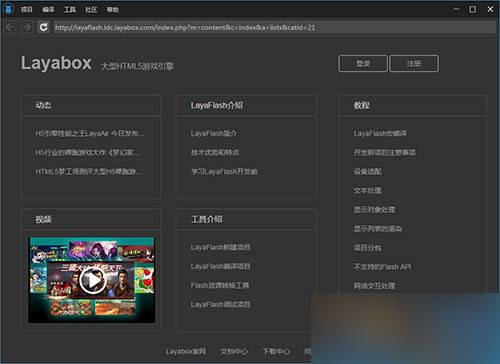Open the 学习LayaFlash开发前 link
Viewport: 500px width, 364px height.
pyautogui.click(x=224, y=172)
